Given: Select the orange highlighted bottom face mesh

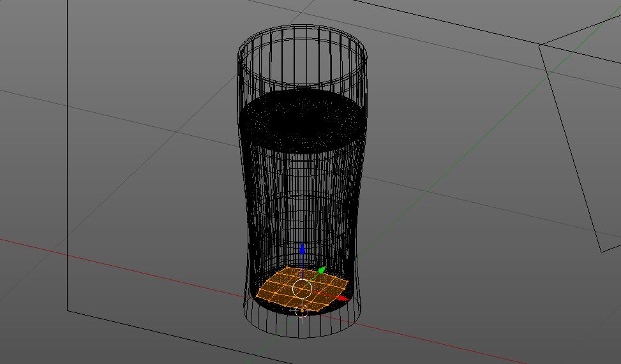Looking at the screenshot, I should click(x=302, y=291).
